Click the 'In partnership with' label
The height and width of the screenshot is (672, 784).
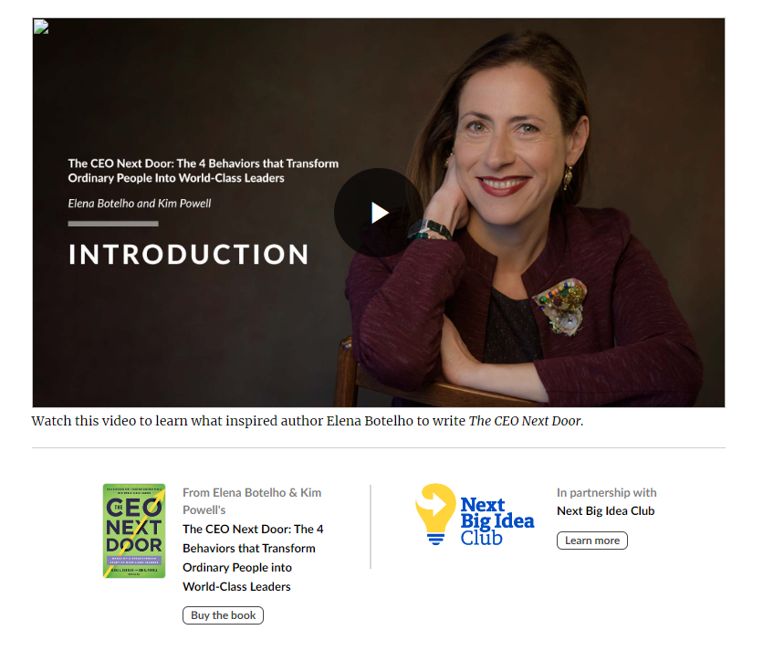click(607, 492)
